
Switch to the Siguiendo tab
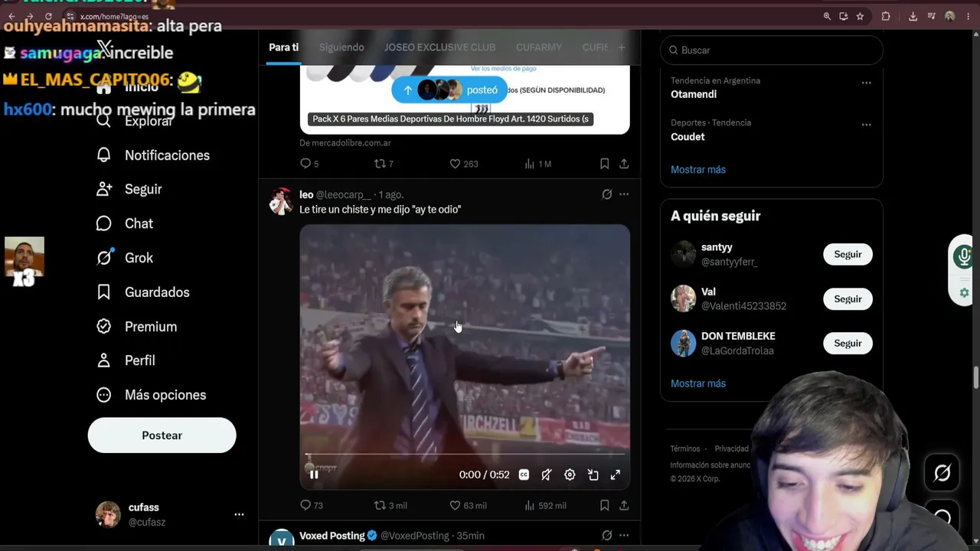341,47
